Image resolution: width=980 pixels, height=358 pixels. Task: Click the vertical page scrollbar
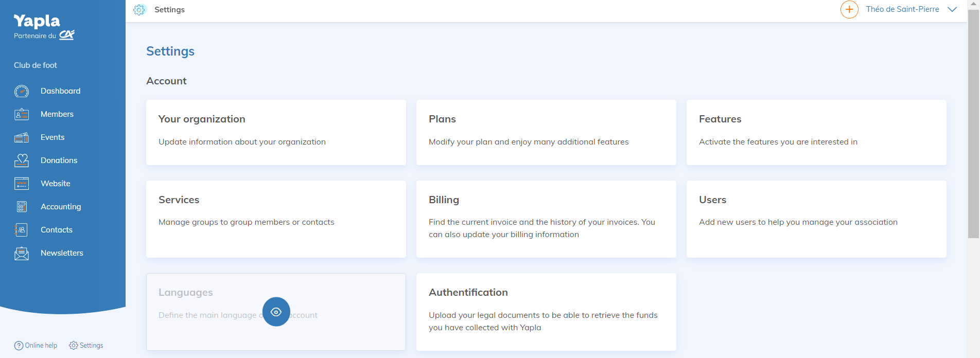[973, 123]
